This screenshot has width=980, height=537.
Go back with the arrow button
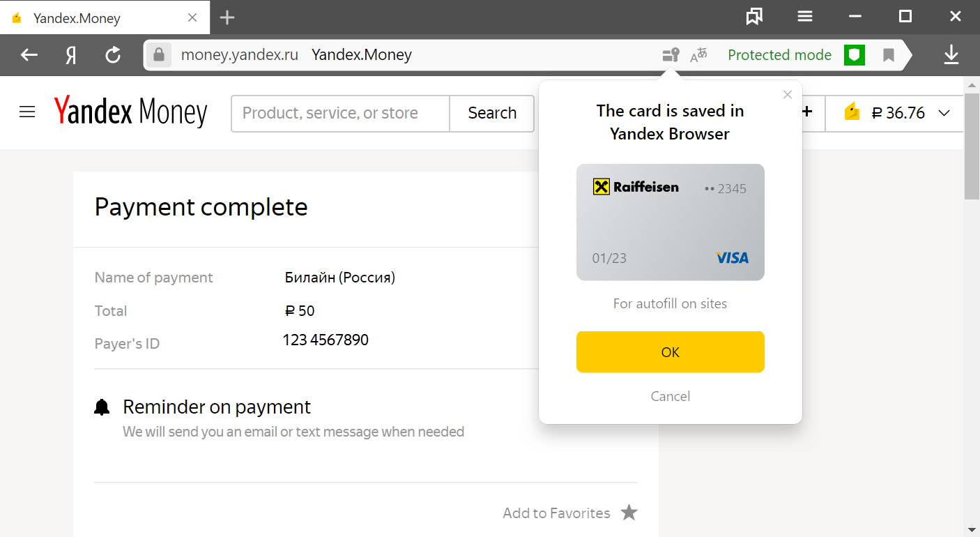(29, 55)
